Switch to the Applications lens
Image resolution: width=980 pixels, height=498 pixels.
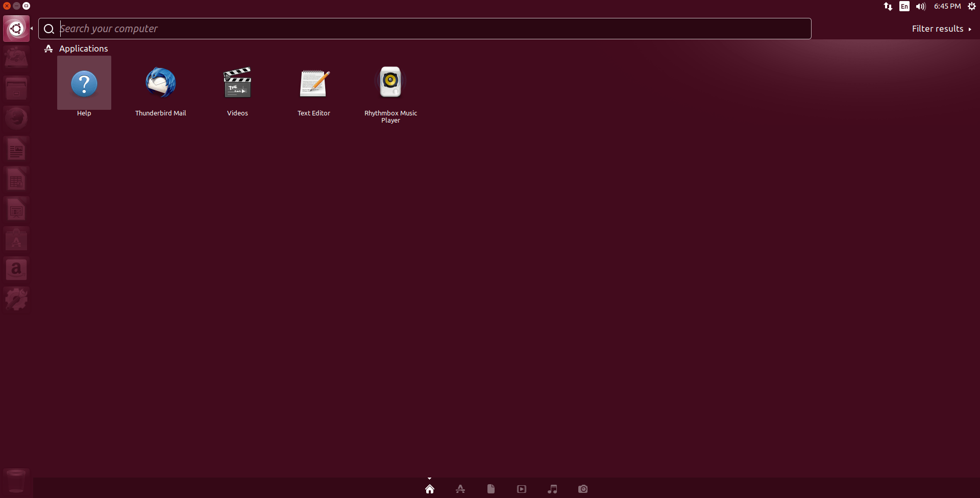click(x=460, y=489)
